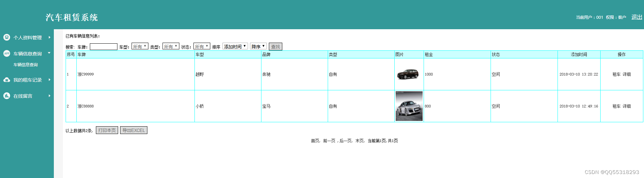Viewport: 644px width, 178px height.
Task: Focus the 车牌 search input field
Action: coord(104,47)
